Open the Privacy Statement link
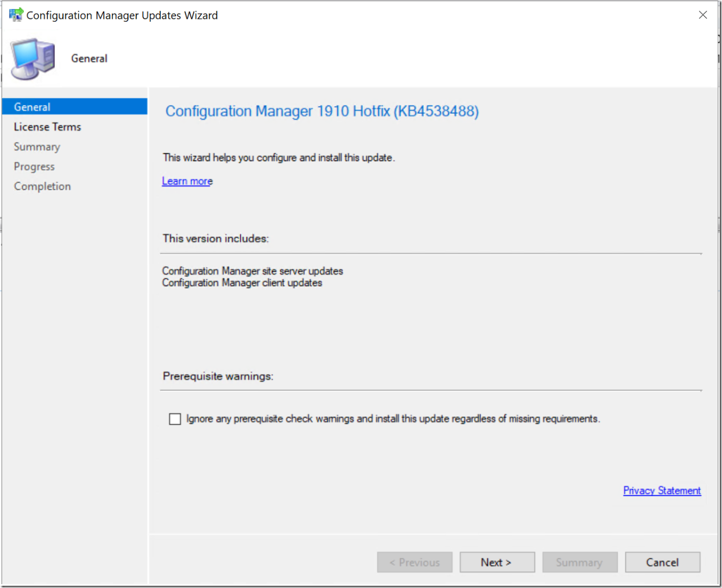 coord(662,490)
